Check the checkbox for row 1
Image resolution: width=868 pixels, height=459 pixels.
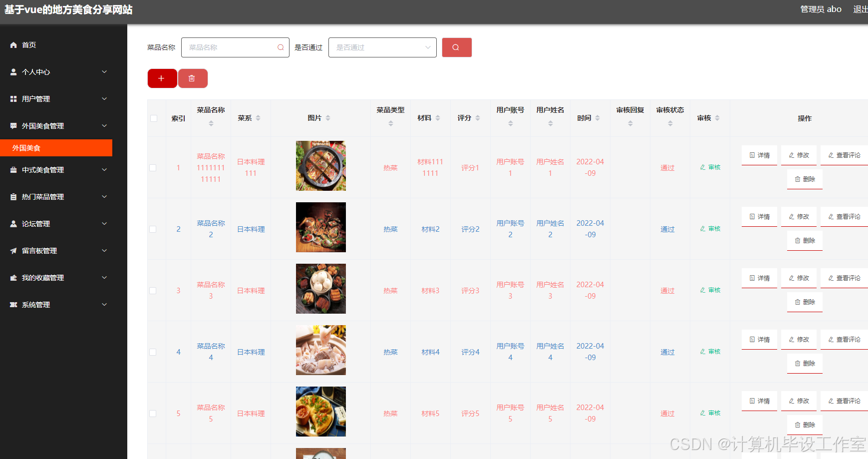[x=153, y=168]
